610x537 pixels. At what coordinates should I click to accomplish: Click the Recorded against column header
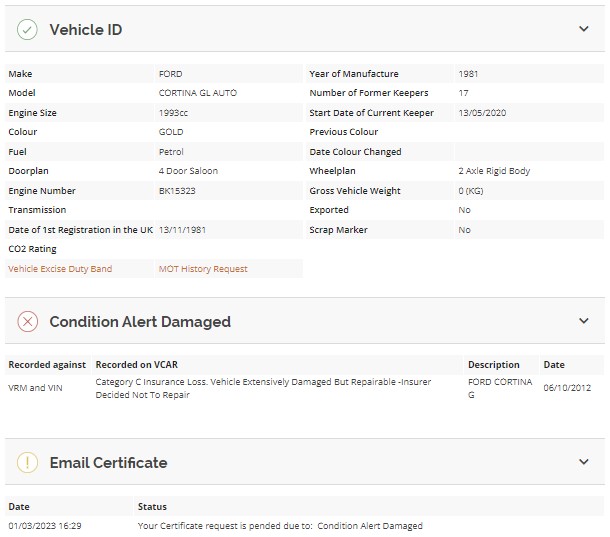[x=47, y=365]
